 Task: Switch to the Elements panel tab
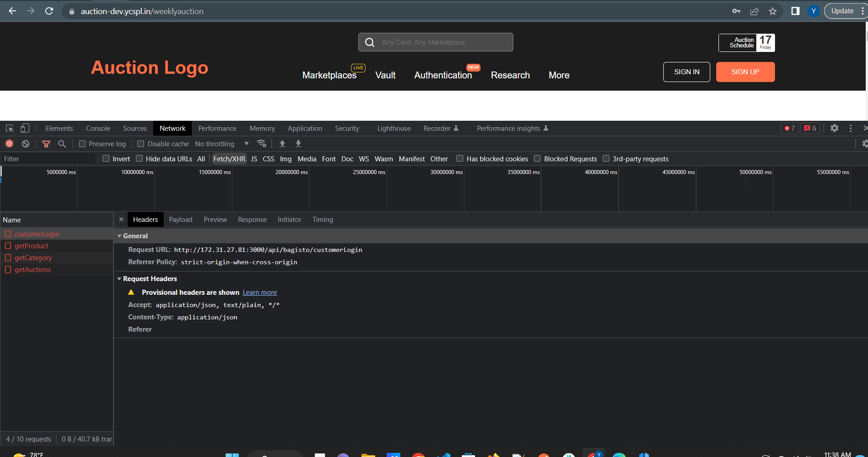(59, 128)
